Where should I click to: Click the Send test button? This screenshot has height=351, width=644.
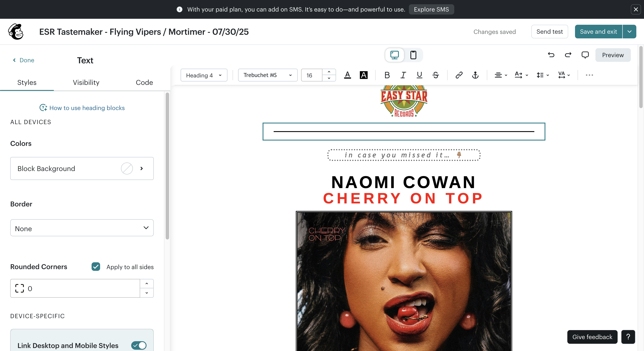(549, 32)
